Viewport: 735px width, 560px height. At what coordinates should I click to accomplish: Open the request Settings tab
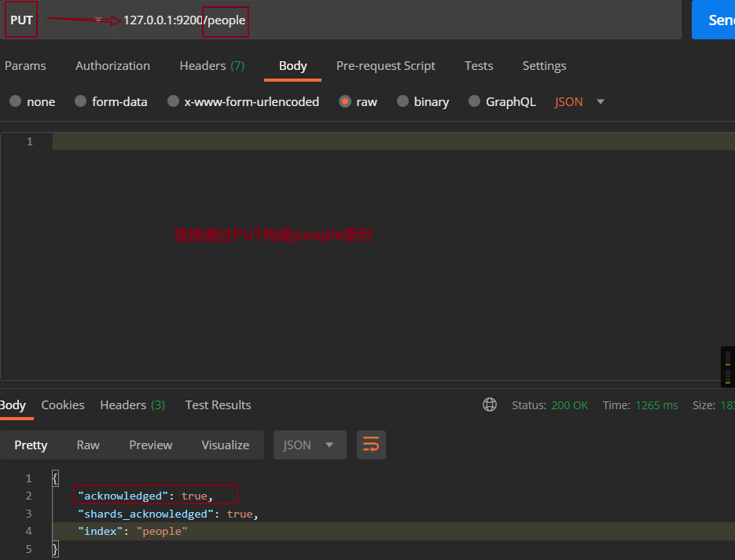coord(544,66)
